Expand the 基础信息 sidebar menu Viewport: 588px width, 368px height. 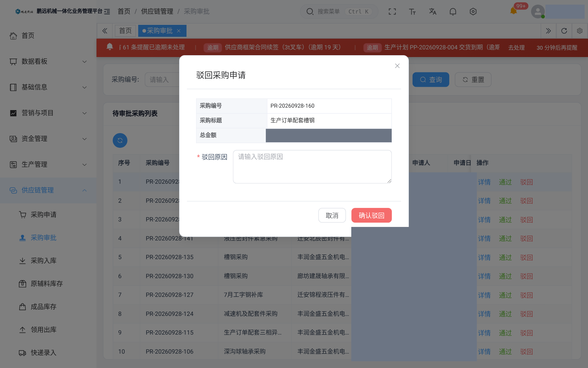48,87
